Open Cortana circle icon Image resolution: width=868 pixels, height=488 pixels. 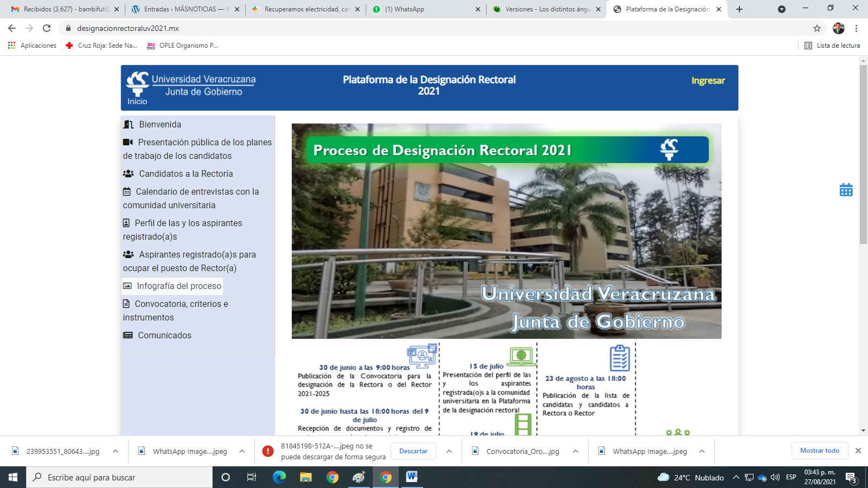226,477
